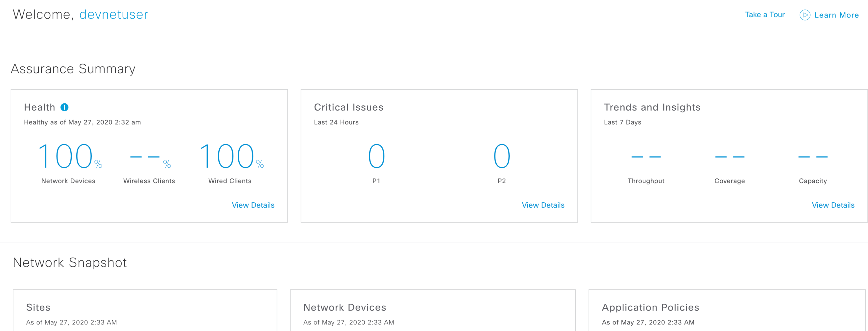
Task: Select the P1 critical issues count
Action: tap(377, 156)
